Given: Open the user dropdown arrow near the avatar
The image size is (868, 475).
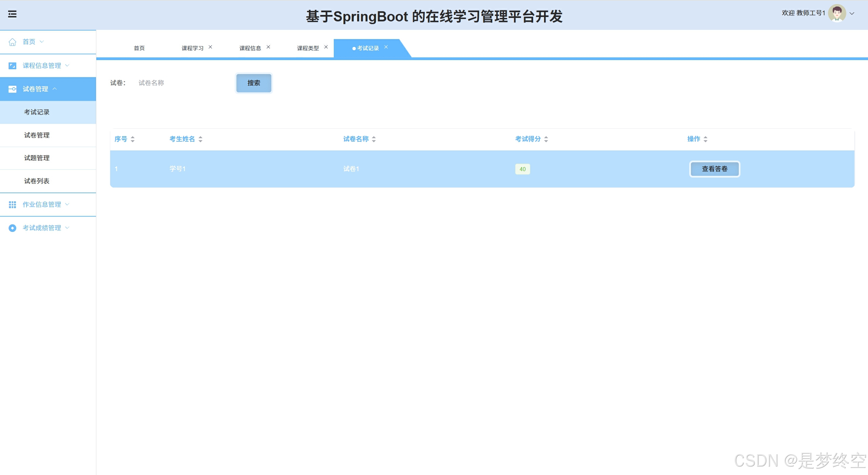Looking at the screenshot, I should pos(852,14).
